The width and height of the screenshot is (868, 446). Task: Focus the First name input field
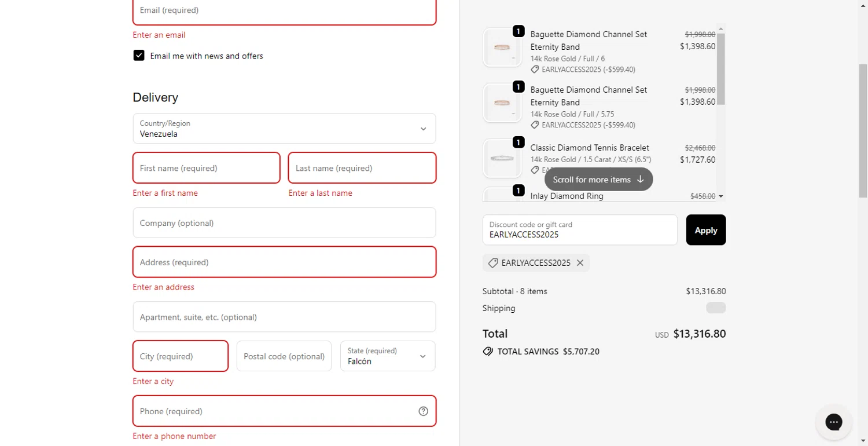tap(207, 168)
